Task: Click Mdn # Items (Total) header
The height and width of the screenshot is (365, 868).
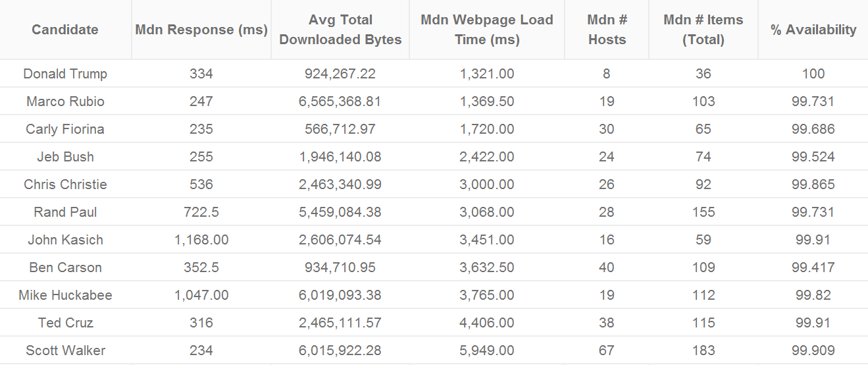Action: (703, 30)
